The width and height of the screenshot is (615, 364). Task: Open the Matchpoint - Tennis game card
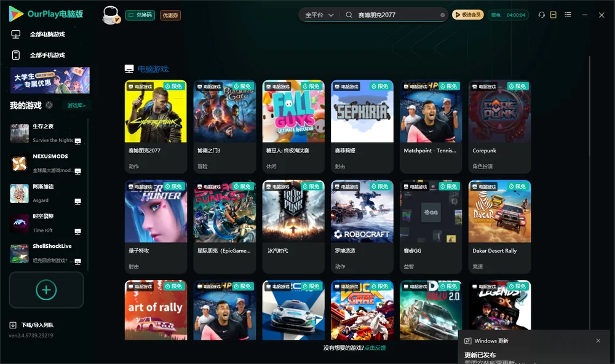point(430,126)
